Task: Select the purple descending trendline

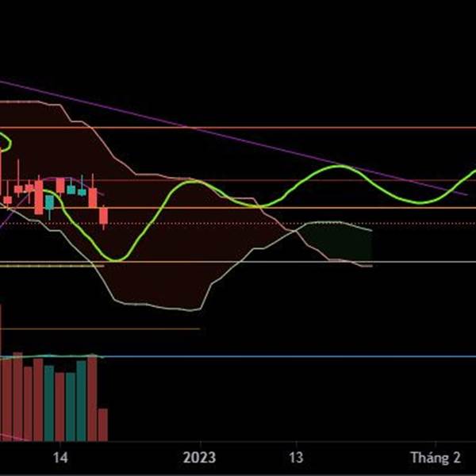Action: point(234,138)
